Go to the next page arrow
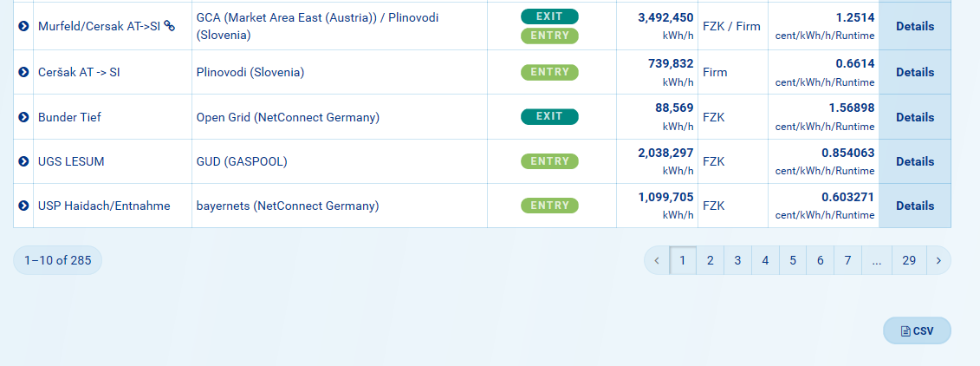This screenshot has width=980, height=366. tap(938, 260)
